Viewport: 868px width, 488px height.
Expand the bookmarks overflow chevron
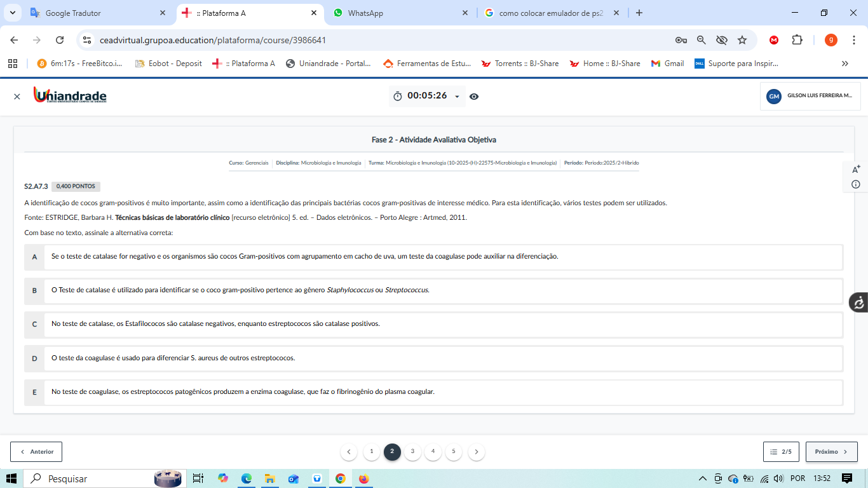tap(844, 64)
